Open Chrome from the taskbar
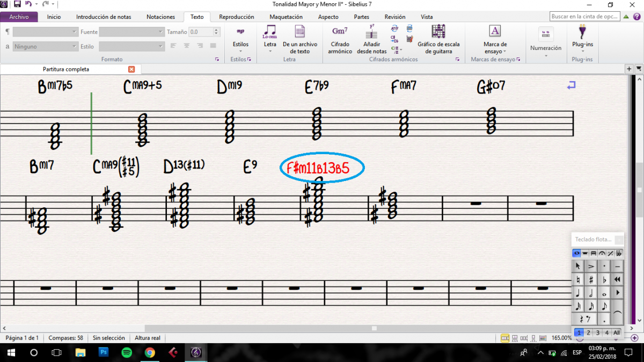The image size is (644, 362). point(150,353)
